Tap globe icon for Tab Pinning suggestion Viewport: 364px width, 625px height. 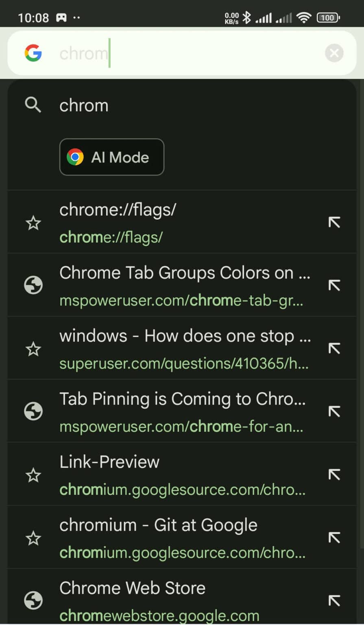click(33, 411)
